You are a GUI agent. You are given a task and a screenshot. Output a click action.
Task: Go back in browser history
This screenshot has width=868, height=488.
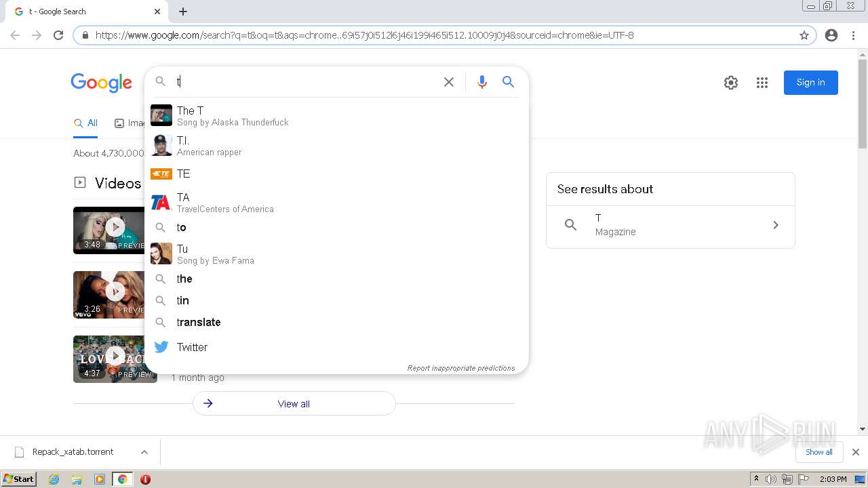click(x=15, y=35)
